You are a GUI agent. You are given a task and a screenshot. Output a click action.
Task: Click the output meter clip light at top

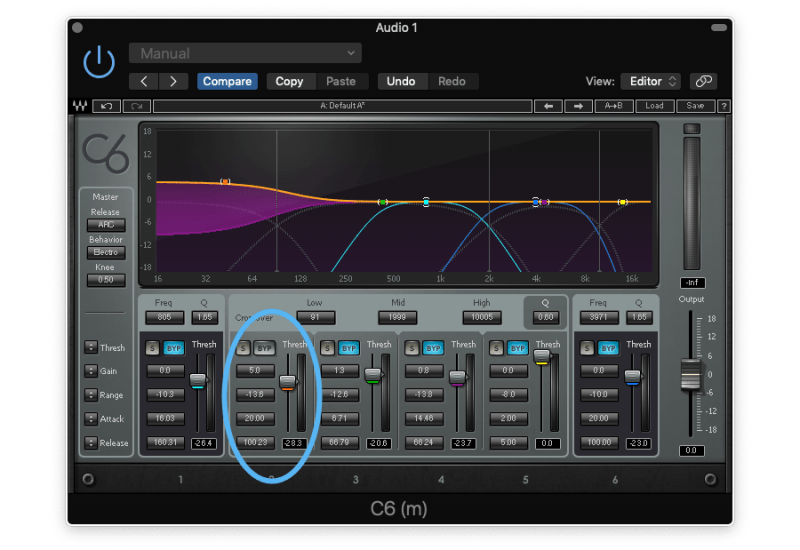coord(692,129)
